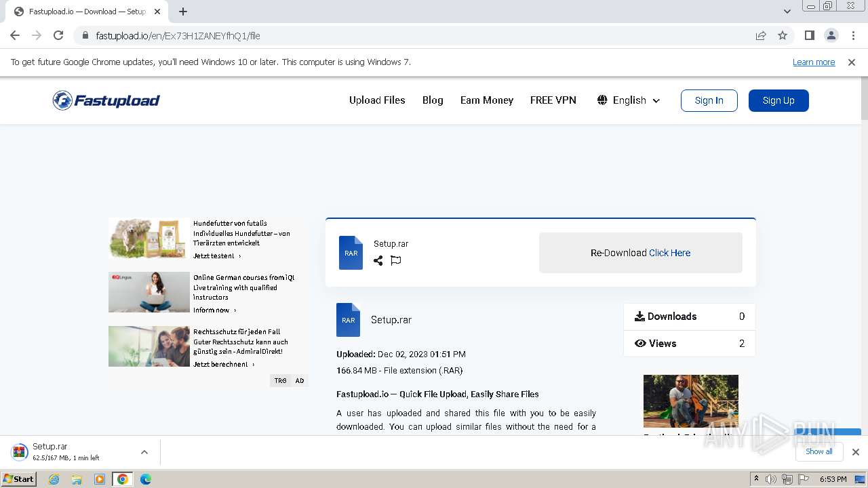Click the Action Center flag icon
This screenshot has width=868, height=488.
802,479
